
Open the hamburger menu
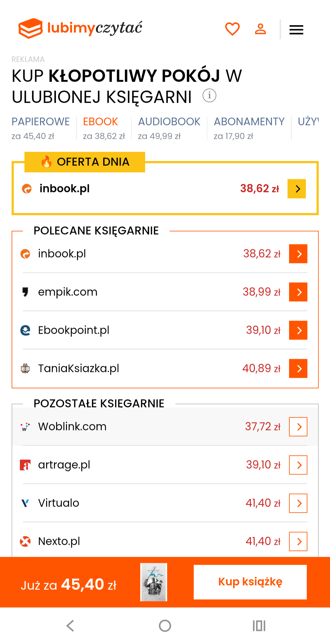click(296, 30)
